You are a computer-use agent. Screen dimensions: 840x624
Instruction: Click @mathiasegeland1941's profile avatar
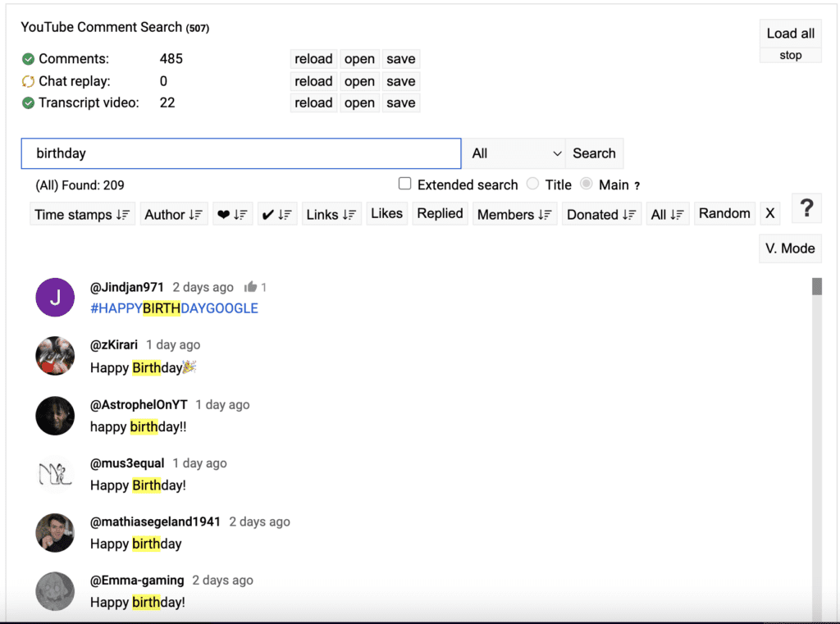coord(55,532)
